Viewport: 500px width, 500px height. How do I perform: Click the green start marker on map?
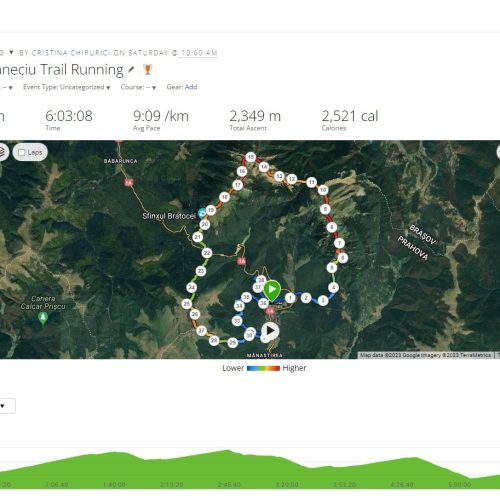(x=272, y=290)
